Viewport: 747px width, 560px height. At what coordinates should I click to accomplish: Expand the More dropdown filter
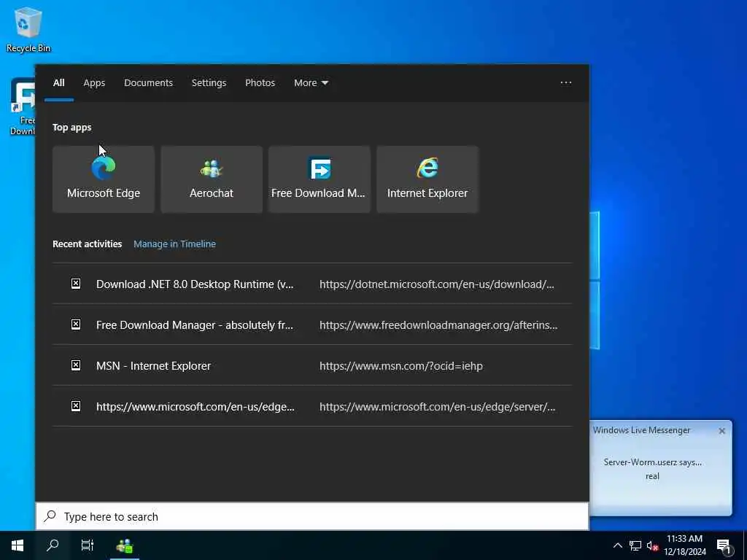311,83
